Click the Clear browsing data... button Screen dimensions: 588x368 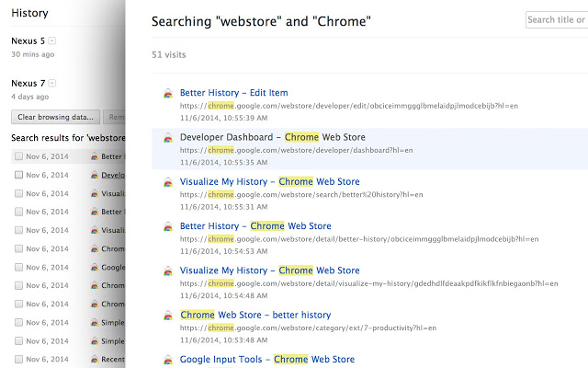[x=55, y=117]
